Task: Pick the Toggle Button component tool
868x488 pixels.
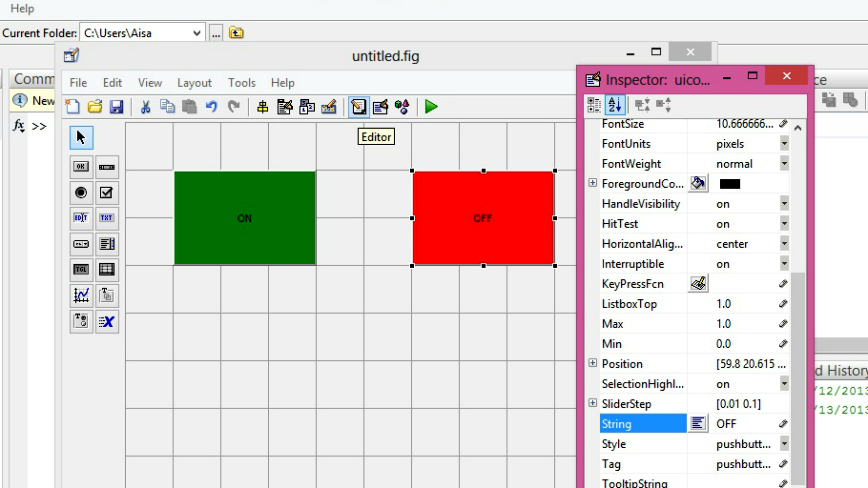Action: coord(81,269)
